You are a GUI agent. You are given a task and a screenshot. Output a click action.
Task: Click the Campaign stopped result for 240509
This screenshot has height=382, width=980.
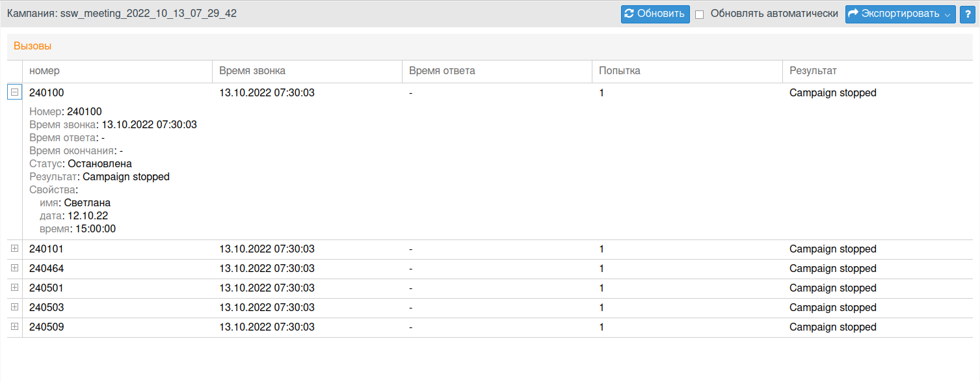[x=832, y=327]
